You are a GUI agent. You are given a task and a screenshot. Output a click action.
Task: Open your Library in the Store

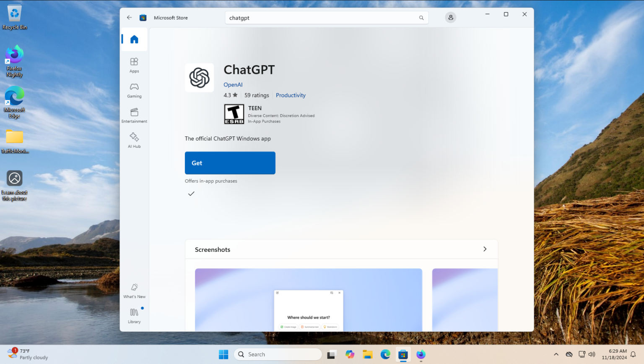pos(134,316)
